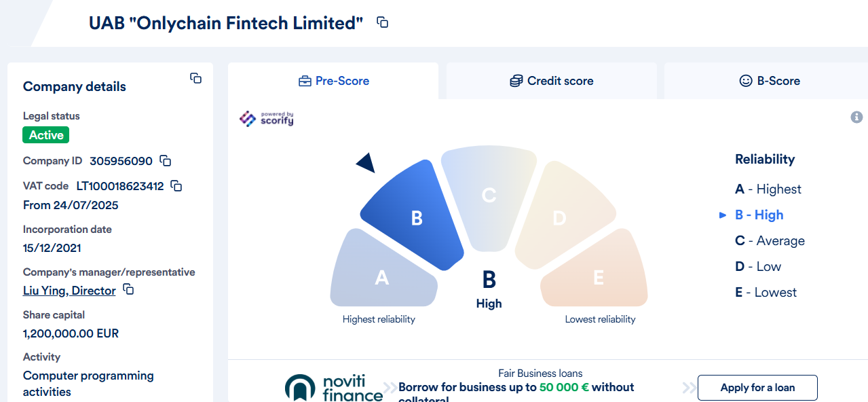
Task: Copy the company name to clipboard
Action: [x=382, y=22]
